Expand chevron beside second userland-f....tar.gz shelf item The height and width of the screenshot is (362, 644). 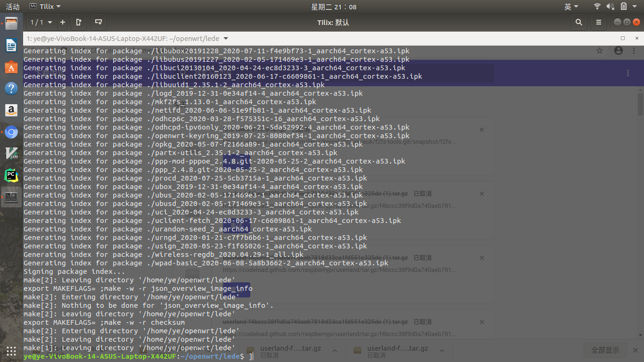(441, 351)
